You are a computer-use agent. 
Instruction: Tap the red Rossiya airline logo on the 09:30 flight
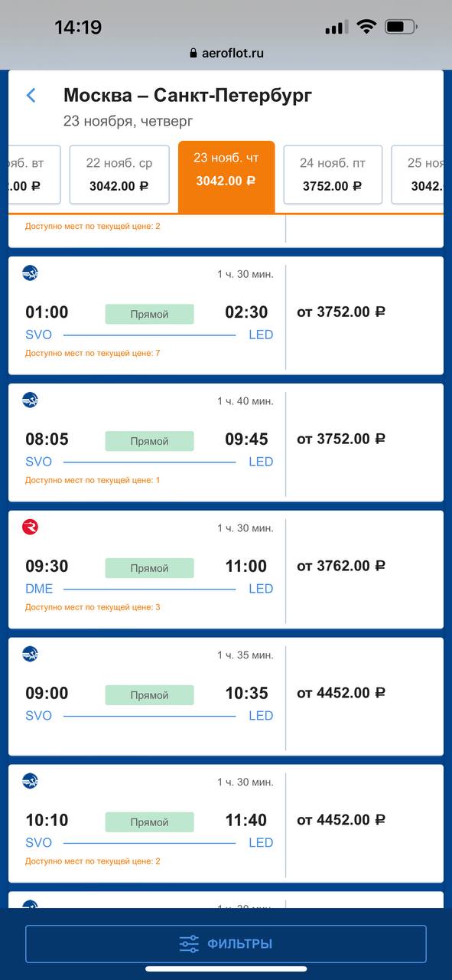(x=30, y=527)
